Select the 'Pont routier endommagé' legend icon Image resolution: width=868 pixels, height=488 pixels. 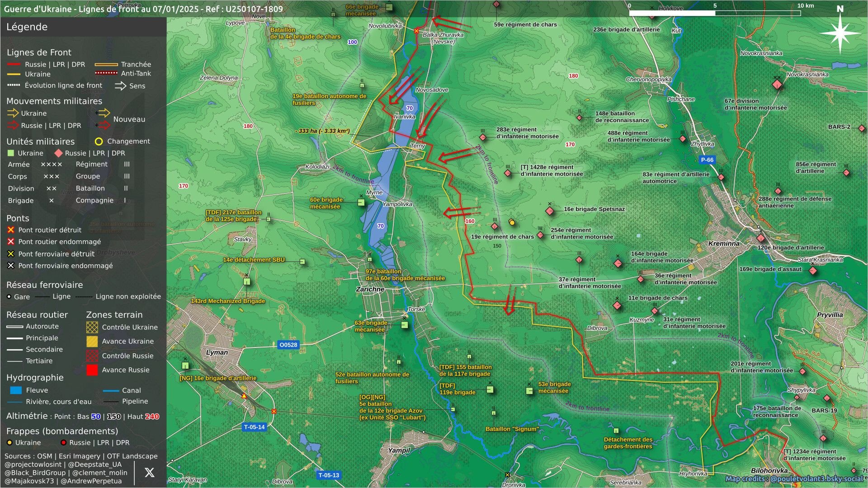11,242
